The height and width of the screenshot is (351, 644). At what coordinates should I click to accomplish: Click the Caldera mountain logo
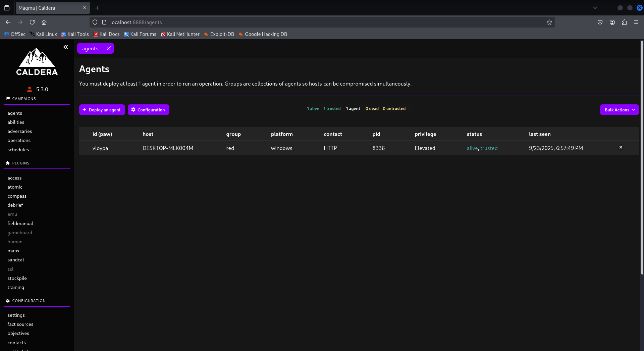(37, 62)
